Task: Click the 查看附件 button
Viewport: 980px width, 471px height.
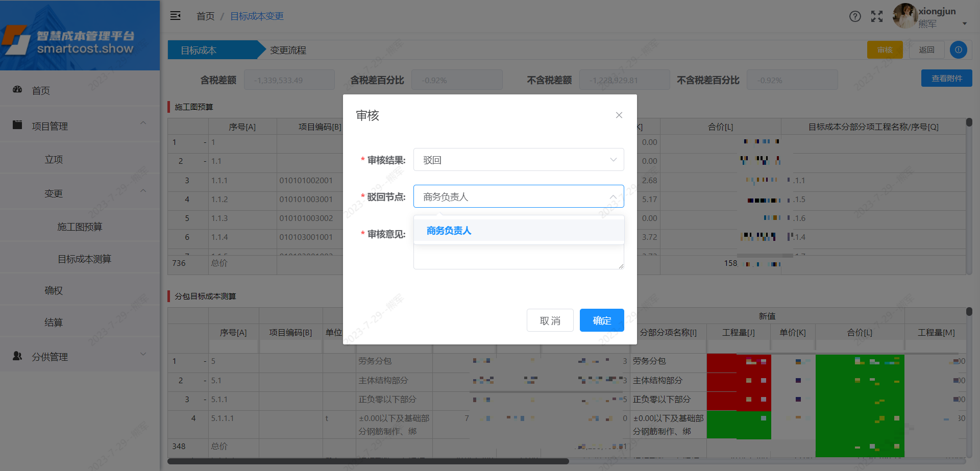Action: [946, 78]
